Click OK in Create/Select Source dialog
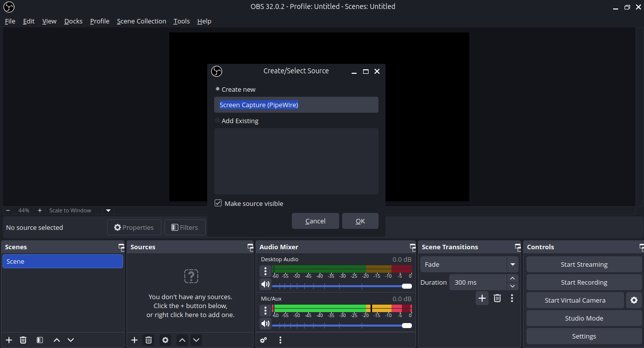This screenshot has height=348, width=644. point(360,221)
